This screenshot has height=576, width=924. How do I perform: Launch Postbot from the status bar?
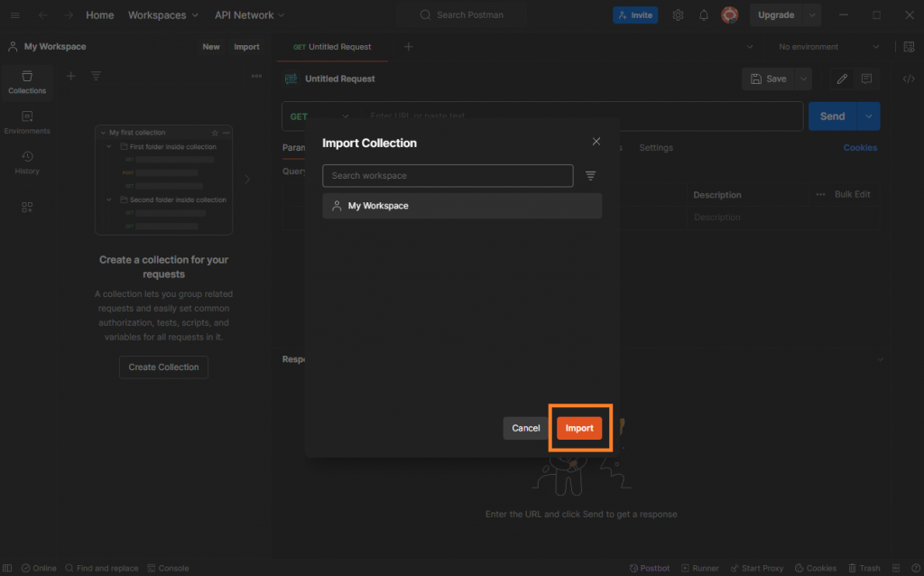(649, 568)
